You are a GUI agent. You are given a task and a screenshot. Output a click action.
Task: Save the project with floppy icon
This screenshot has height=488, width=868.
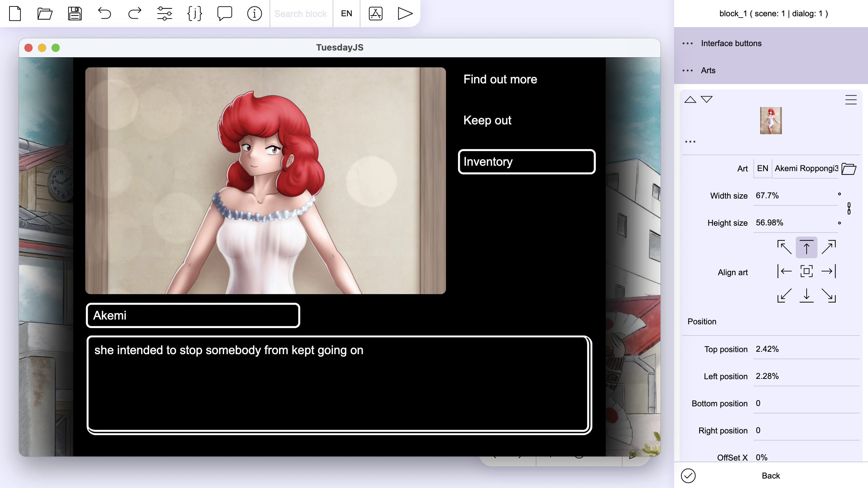click(75, 14)
